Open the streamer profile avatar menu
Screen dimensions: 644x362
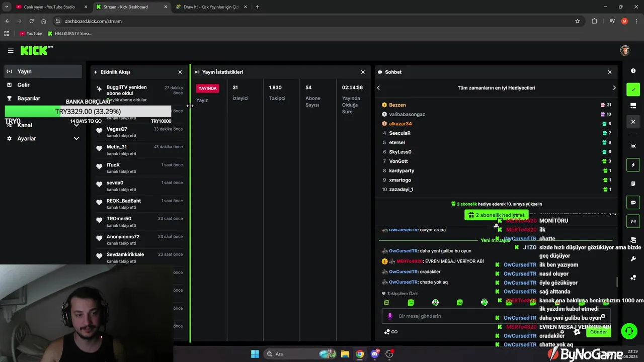[x=625, y=51]
